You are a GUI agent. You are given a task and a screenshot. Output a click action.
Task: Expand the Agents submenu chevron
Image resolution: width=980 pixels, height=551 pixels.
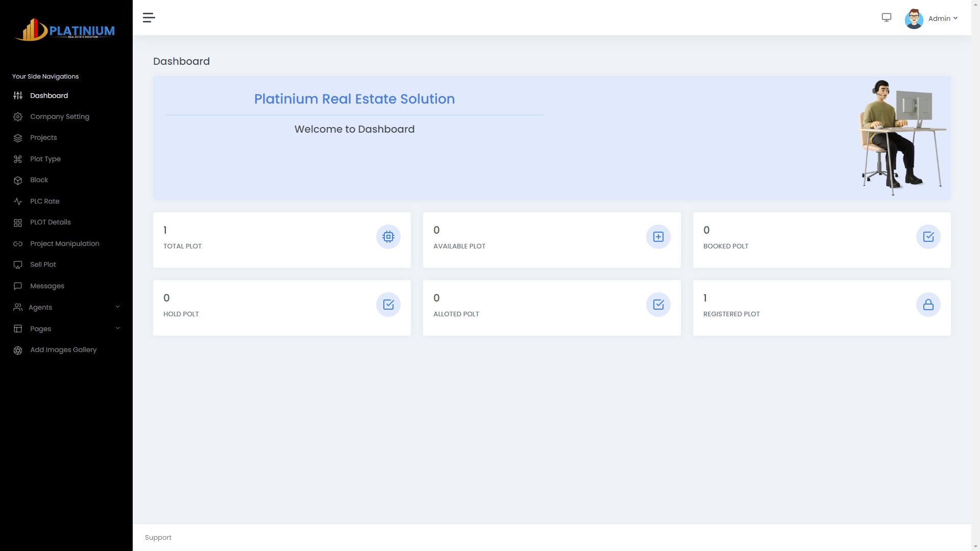click(x=117, y=307)
